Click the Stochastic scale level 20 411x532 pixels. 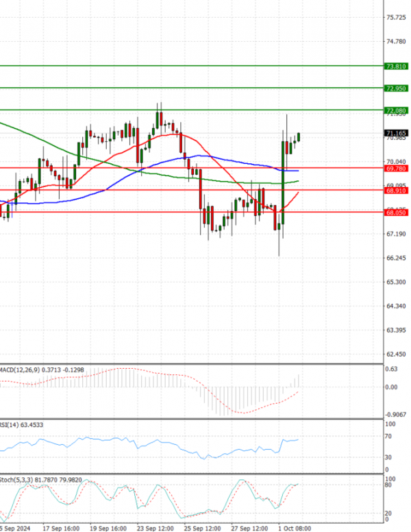(389, 513)
